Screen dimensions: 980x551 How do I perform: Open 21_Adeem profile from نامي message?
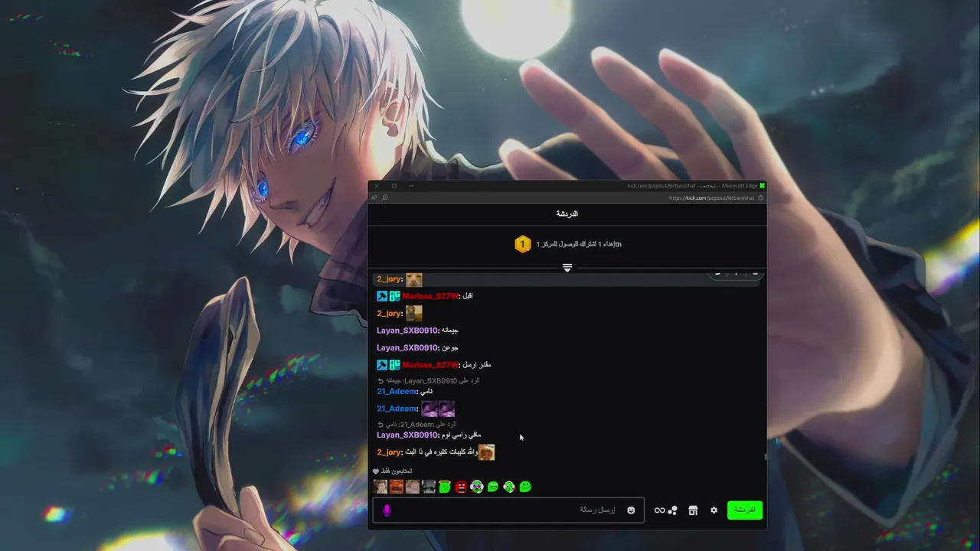(x=397, y=392)
